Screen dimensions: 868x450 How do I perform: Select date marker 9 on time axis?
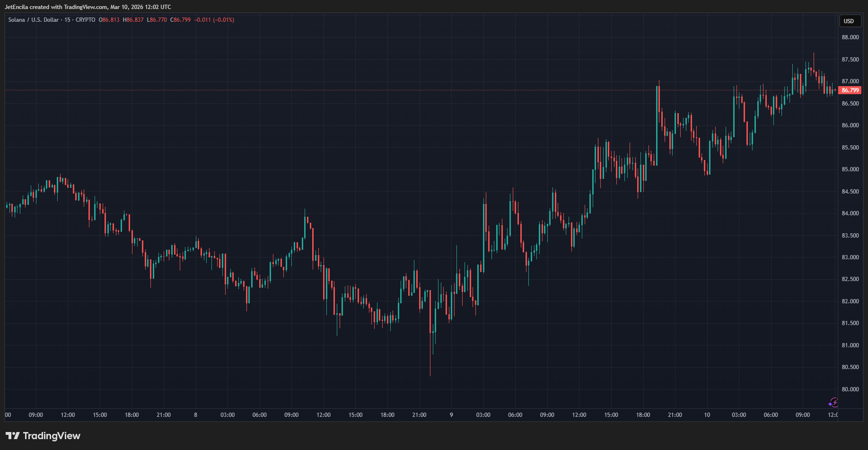(451, 415)
